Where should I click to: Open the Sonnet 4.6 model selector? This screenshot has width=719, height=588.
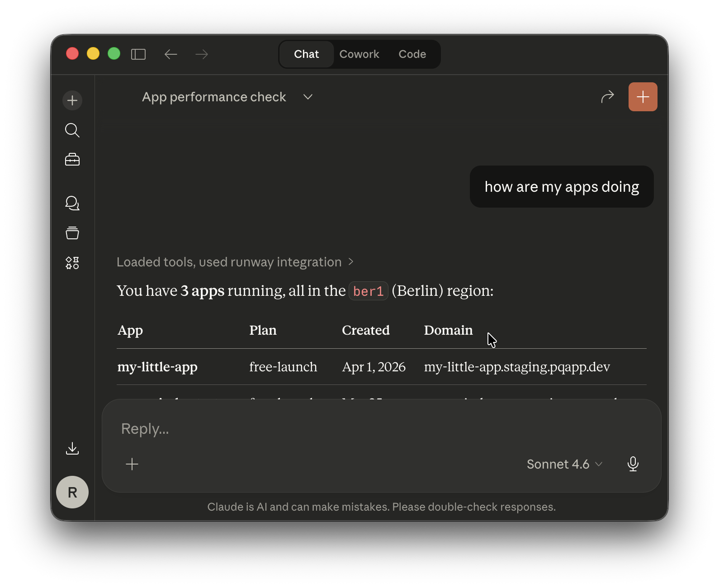click(x=564, y=464)
